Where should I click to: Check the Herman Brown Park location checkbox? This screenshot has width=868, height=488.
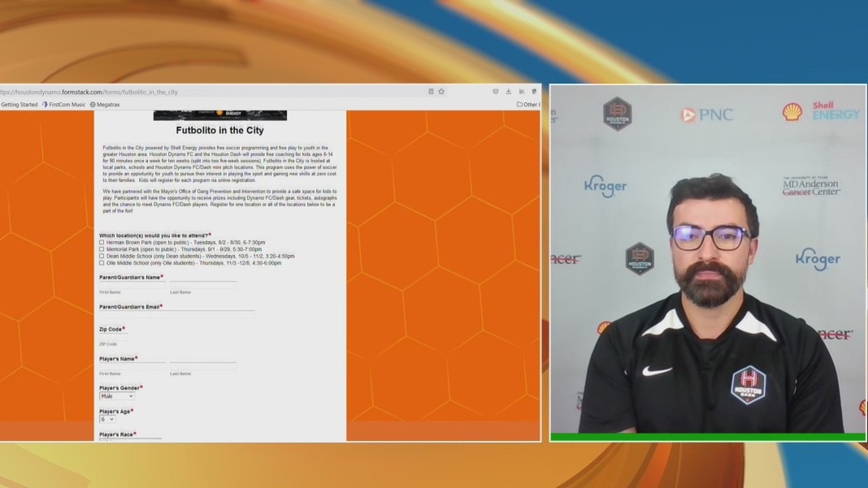(102, 243)
